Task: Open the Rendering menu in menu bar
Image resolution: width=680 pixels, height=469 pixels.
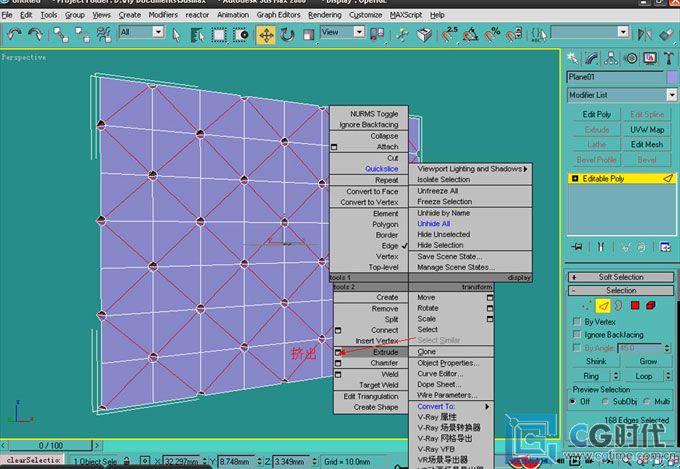Action: [324, 15]
